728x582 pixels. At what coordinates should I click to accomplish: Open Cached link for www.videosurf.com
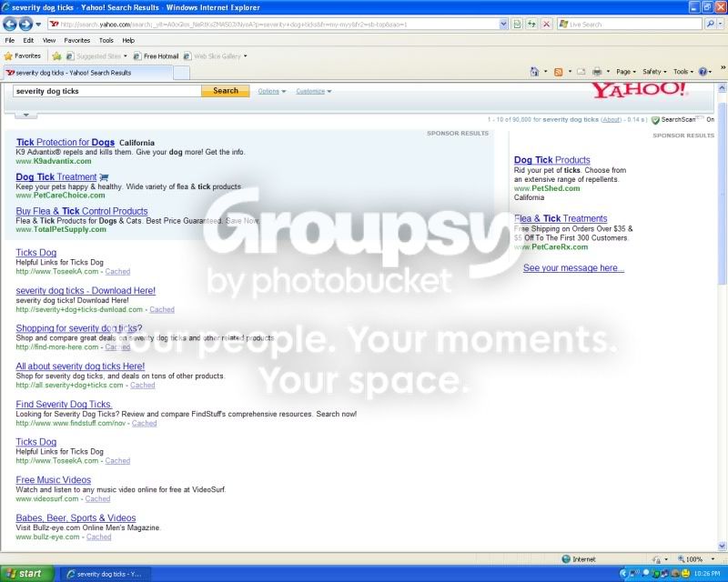click(98, 499)
